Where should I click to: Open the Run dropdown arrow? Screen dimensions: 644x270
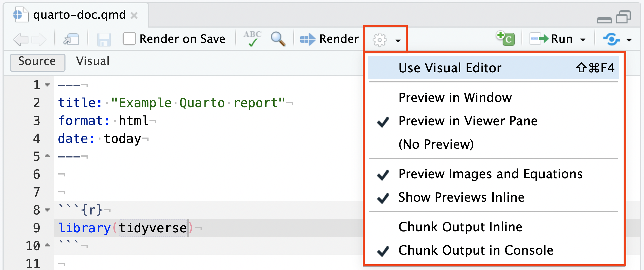(583, 40)
